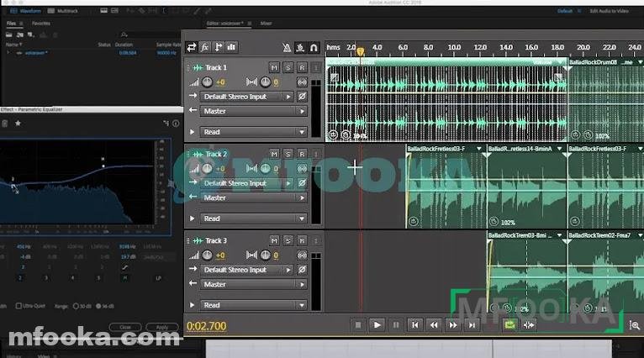This screenshot has width=644, height=358.
Task: Adjust Track 1 volume knob
Action: click(x=208, y=82)
